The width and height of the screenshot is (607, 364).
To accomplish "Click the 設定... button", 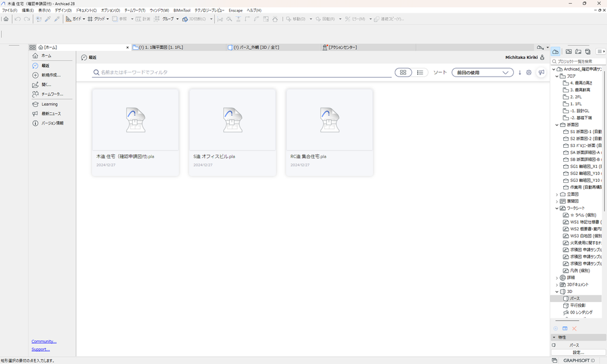I will [x=578, y=352].
